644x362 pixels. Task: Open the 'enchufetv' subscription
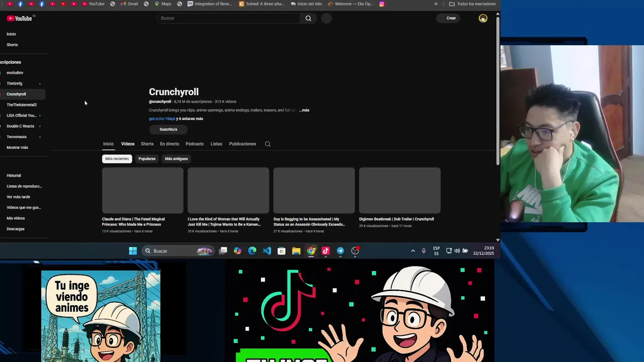pyautogui.click(x=15, y=73)
